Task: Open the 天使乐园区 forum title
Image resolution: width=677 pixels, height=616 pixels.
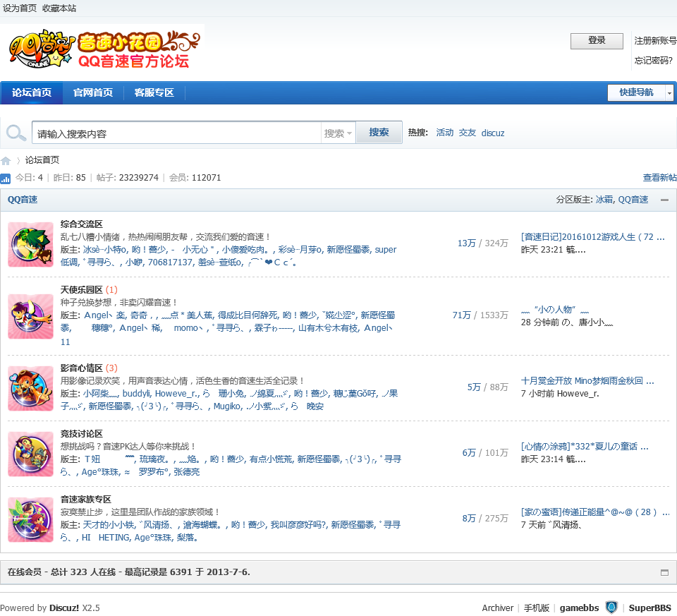Action: click(x=82, y=290)
